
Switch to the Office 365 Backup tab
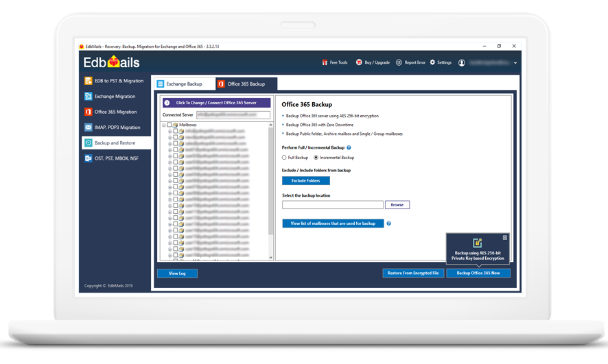(246, 84)
